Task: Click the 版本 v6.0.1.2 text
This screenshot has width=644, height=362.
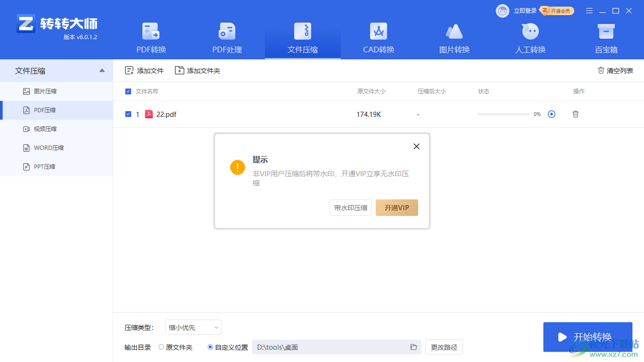Action: tap(80, 37)
